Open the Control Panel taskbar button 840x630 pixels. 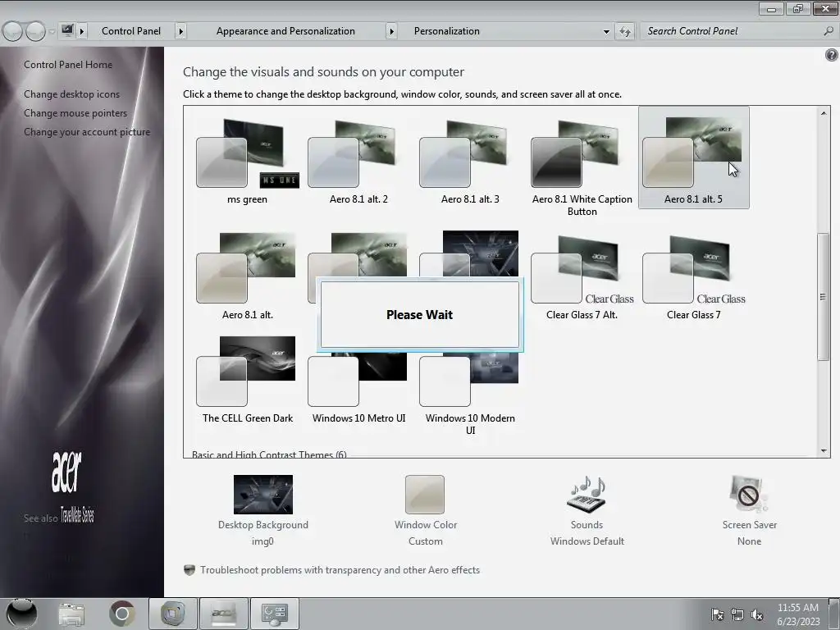pyautogui.click(x=274, y=614)
